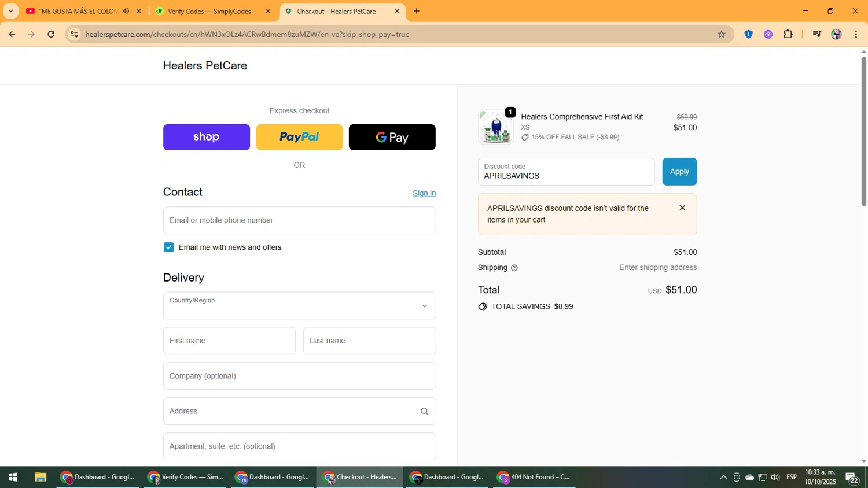868x488 pixels.
Task: View site information icon in address bar
Action: (74, 34)
